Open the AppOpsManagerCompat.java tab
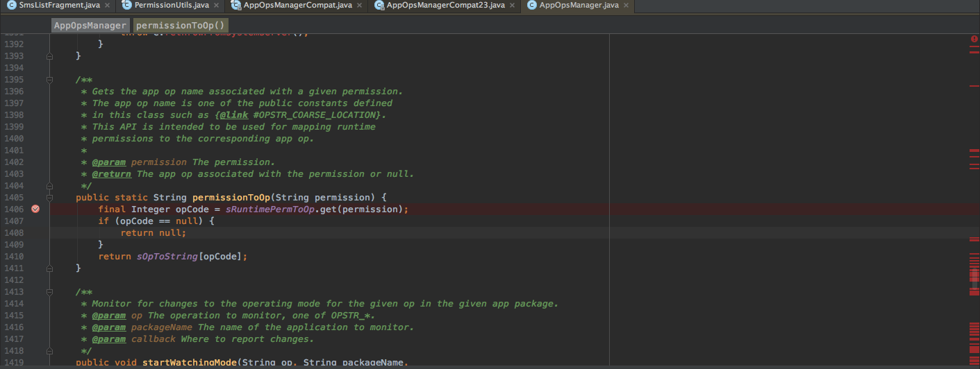The width and height of the screenshot is (980, 369). point(298,5)
